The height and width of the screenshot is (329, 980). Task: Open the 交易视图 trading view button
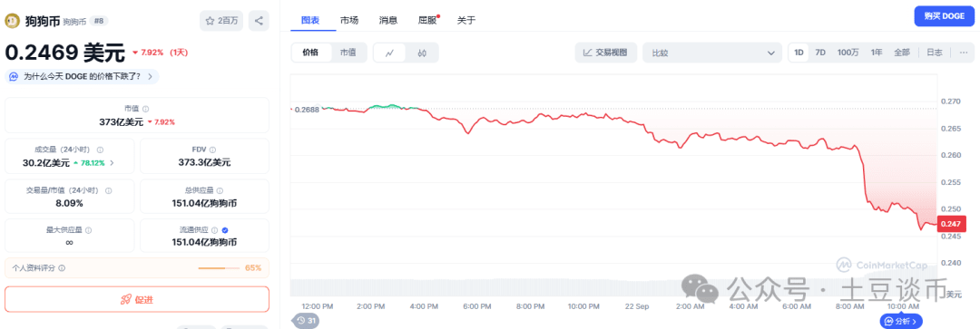click(605, 53)
